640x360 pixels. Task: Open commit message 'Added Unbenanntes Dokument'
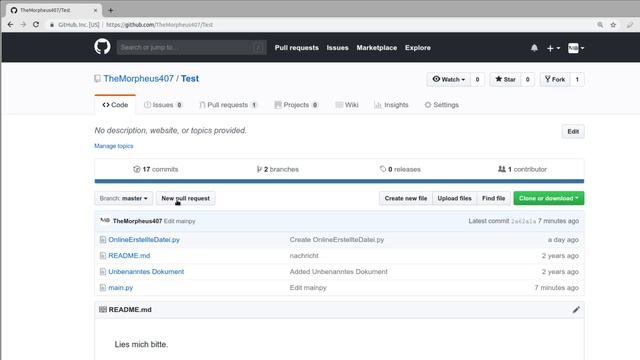339,271
